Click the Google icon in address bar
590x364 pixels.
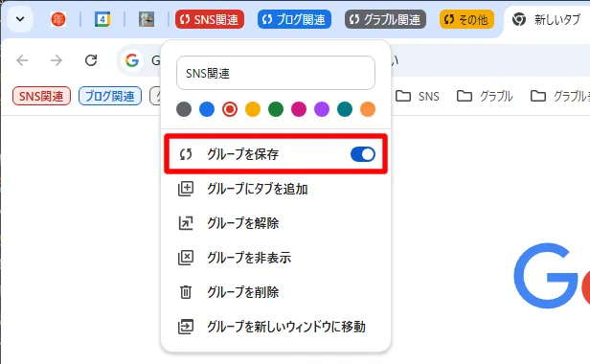coord(132,60)
